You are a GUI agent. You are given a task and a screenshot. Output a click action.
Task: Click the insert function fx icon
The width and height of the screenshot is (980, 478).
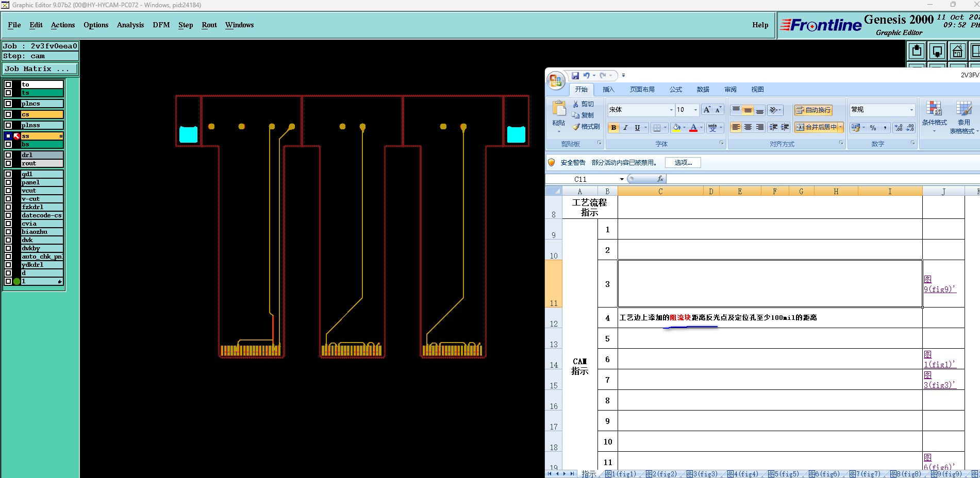pyautogui.click(x=660, y=179)
